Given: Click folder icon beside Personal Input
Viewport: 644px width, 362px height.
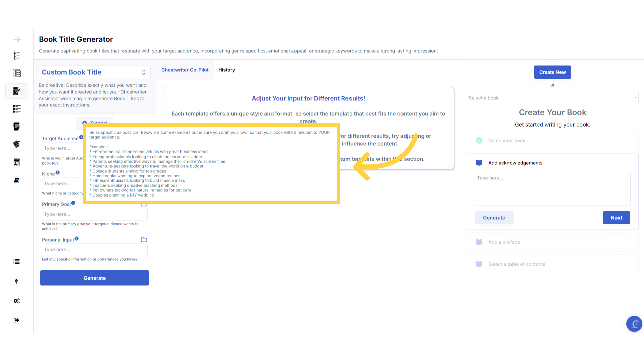Looking at the screenshot, I should point(144,240).
